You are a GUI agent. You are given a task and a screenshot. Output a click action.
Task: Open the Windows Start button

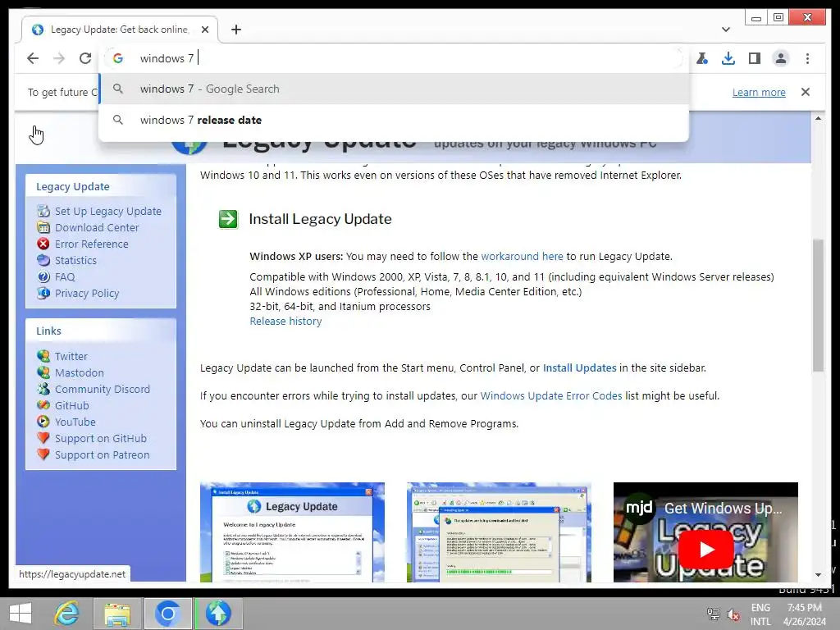(21, 614)
